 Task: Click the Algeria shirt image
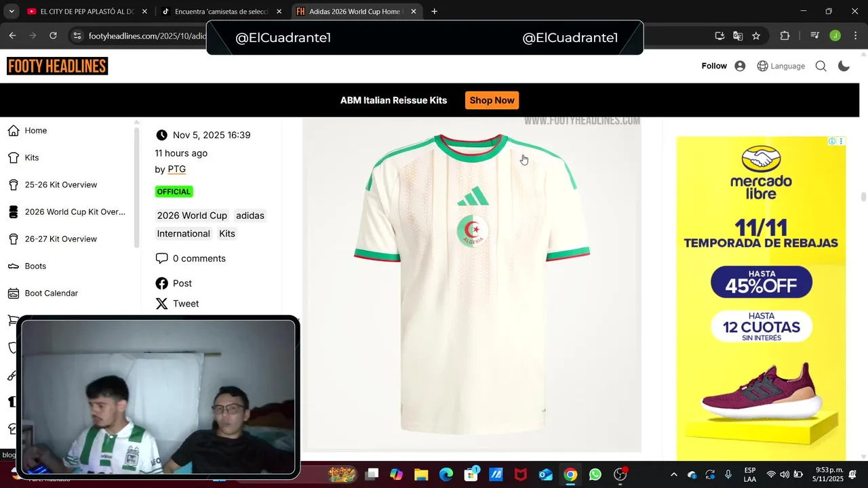pyautogui.click(x=472, y=285)
